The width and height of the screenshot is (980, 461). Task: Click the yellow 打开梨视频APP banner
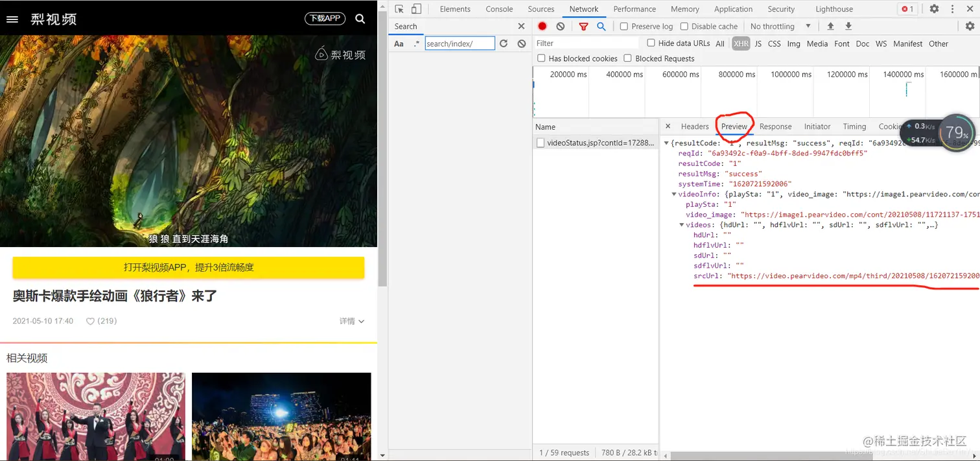(x=189, y=267)
